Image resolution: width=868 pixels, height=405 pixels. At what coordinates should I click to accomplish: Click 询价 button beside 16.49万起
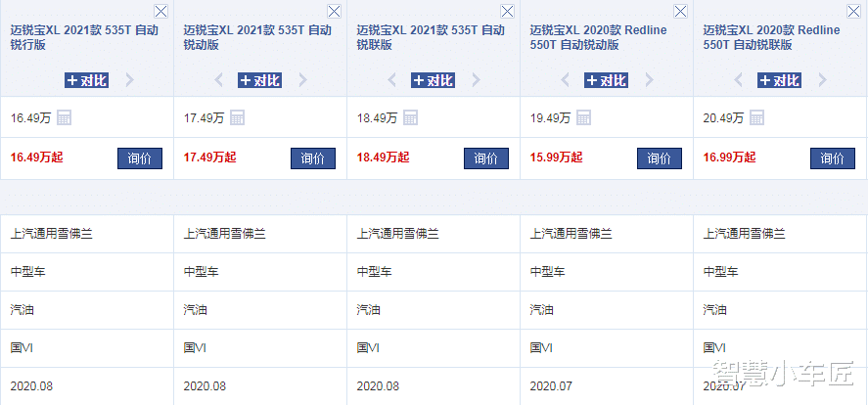point(140,158)
